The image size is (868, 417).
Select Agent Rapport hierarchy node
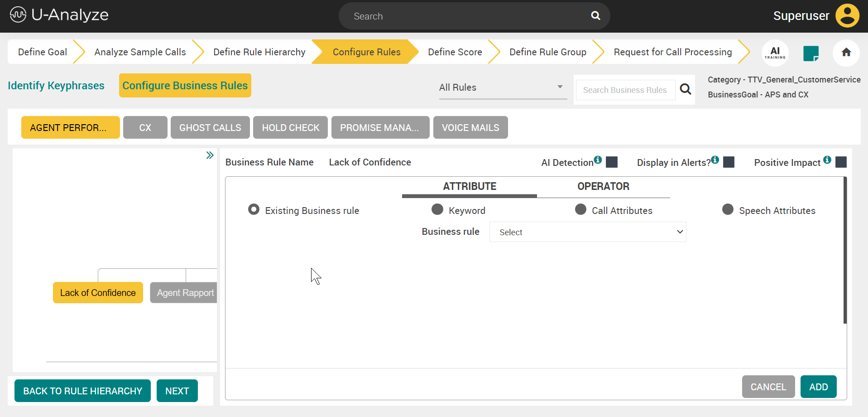tap(184, 293)
